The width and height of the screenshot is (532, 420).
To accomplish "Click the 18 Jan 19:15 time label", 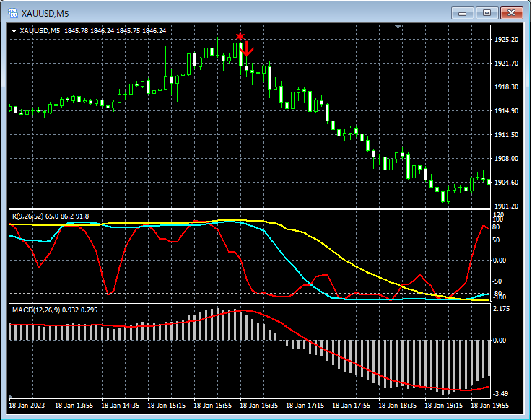I will tap(444, 406).
